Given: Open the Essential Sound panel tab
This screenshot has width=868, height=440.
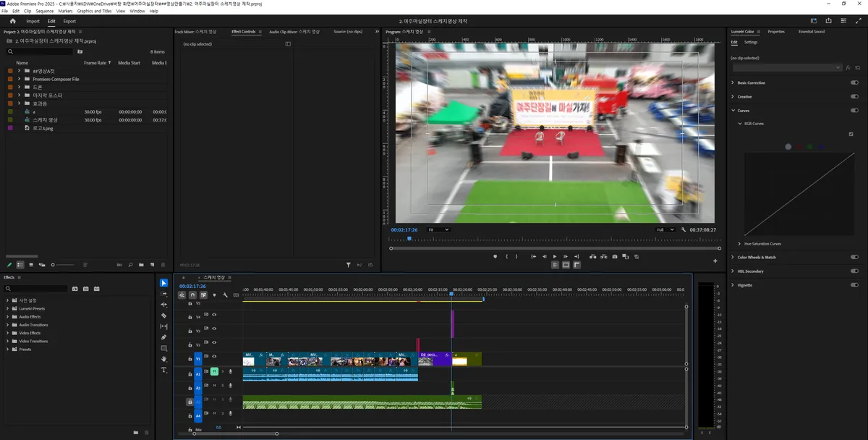Looking at the screenshot, I should pos(811,32).
